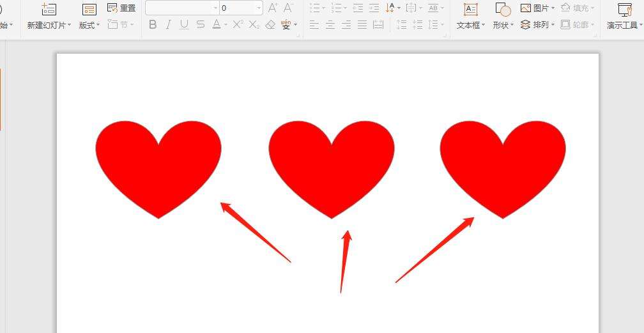
Task: Increase font size with the larger A icon
Action: tap(272, 8)
